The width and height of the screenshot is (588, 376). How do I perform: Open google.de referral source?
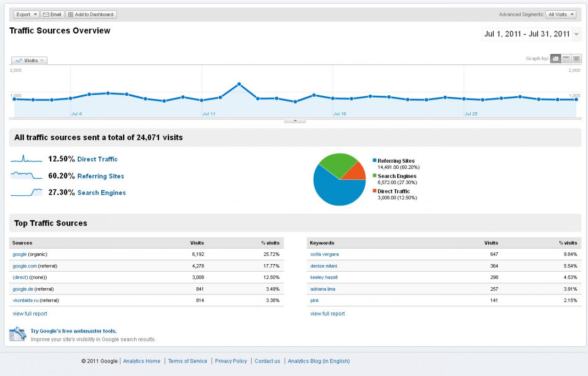[23, 289]
